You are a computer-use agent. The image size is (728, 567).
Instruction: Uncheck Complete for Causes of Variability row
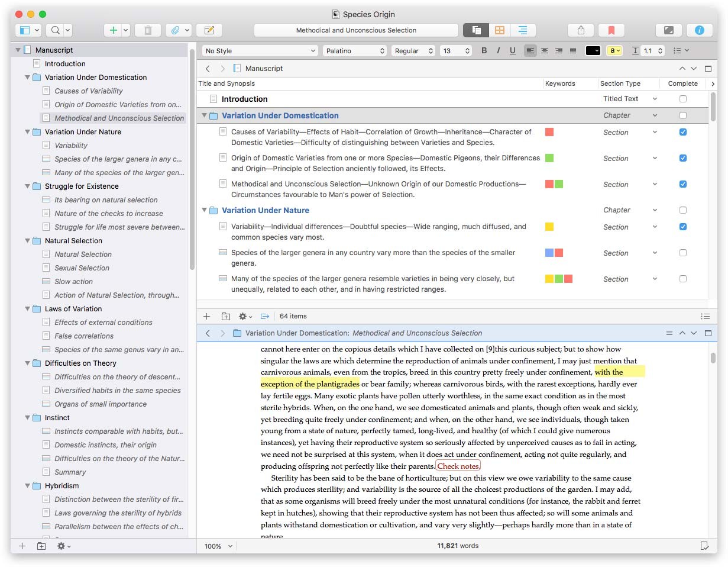click(683, 132)
